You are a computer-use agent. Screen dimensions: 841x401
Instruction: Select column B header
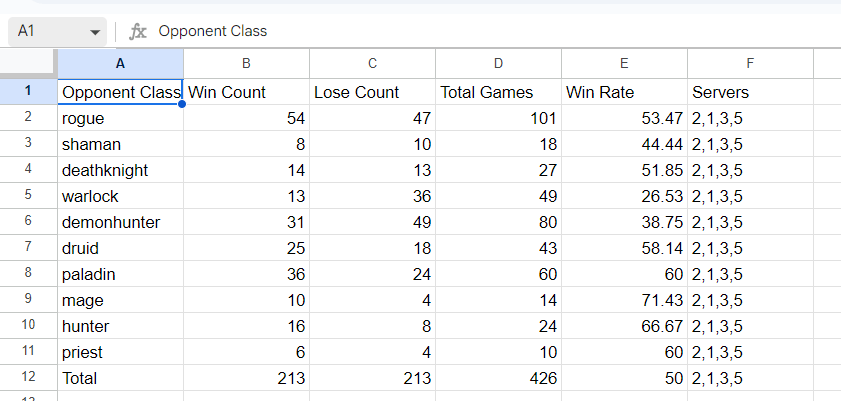(x=246, y=63)
